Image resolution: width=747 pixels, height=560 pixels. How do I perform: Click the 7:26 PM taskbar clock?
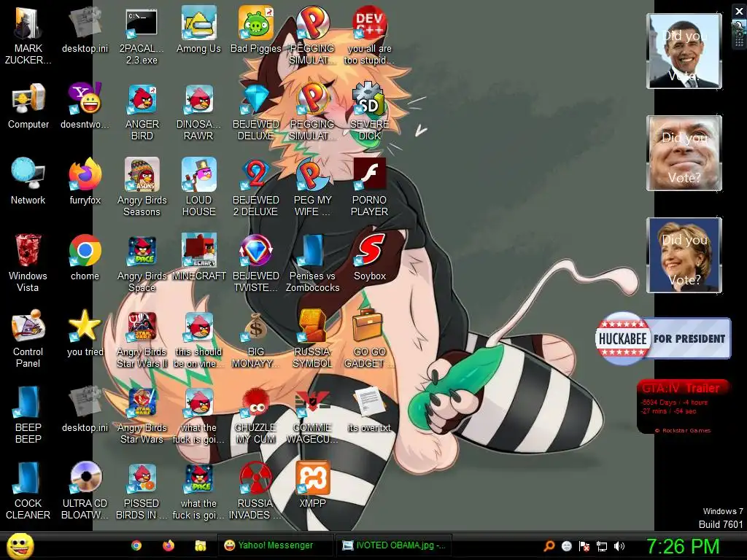tap(682, 547)
